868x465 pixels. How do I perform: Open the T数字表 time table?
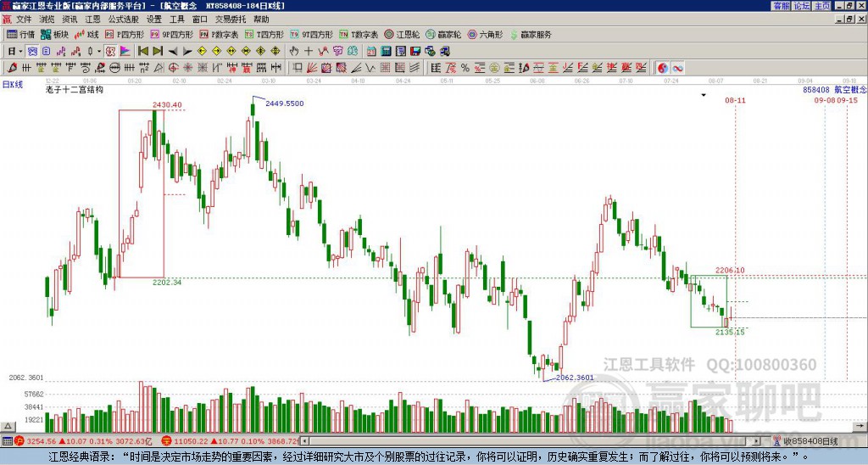359,34
